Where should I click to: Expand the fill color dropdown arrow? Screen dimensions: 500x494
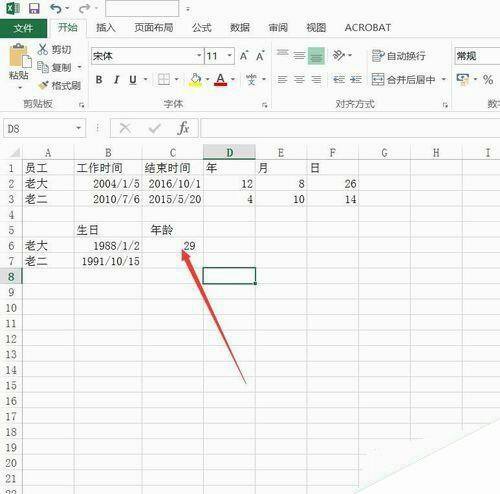pos(207,80)
